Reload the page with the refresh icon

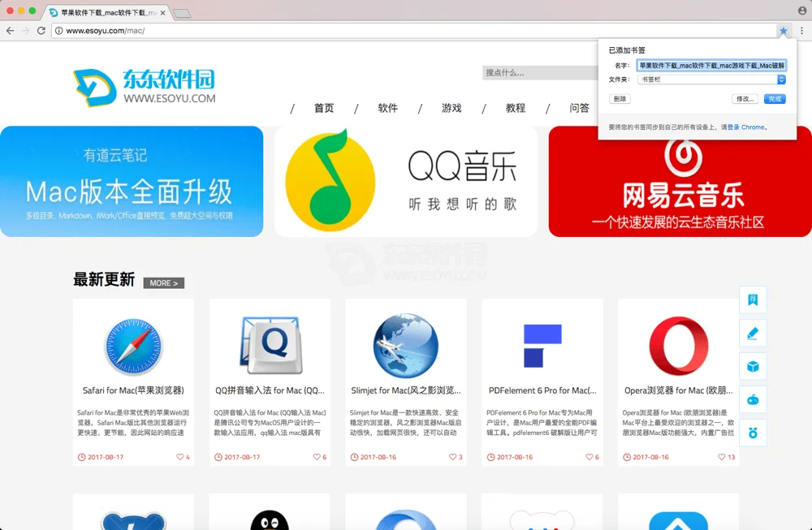pos(41,31)
